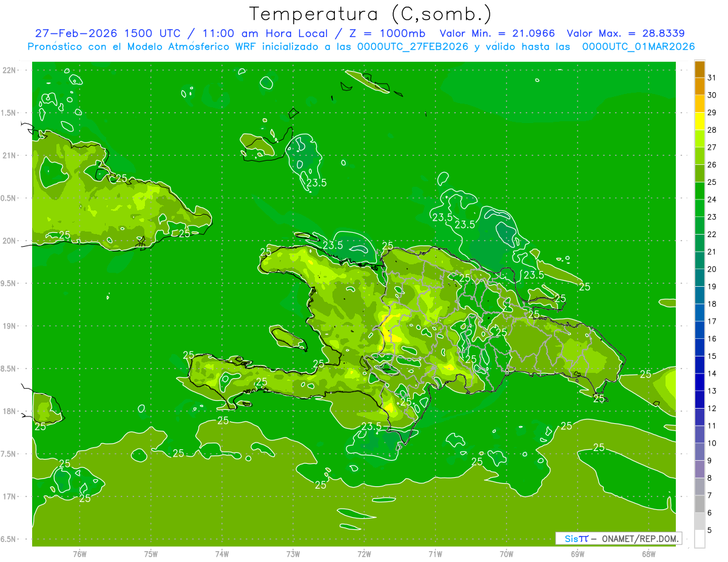Click legend value "24" on color scale
The width and height of the screenshot is (728, 562).
point(712,199)
